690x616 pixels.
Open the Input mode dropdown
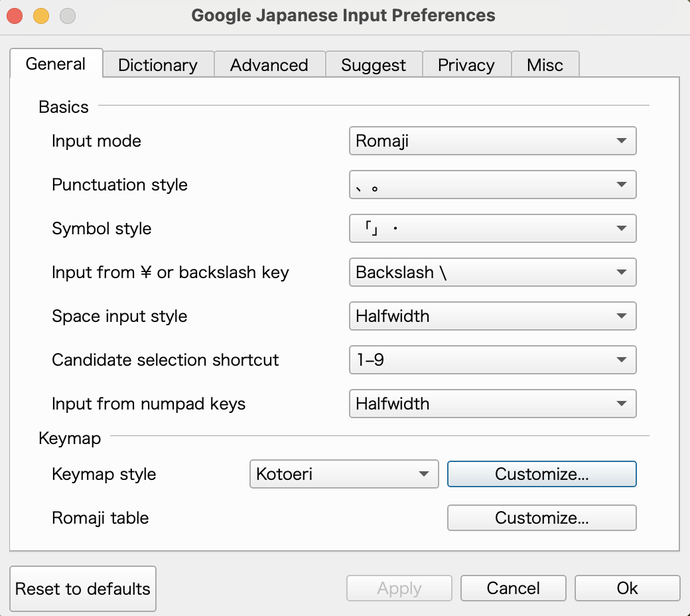492,141
